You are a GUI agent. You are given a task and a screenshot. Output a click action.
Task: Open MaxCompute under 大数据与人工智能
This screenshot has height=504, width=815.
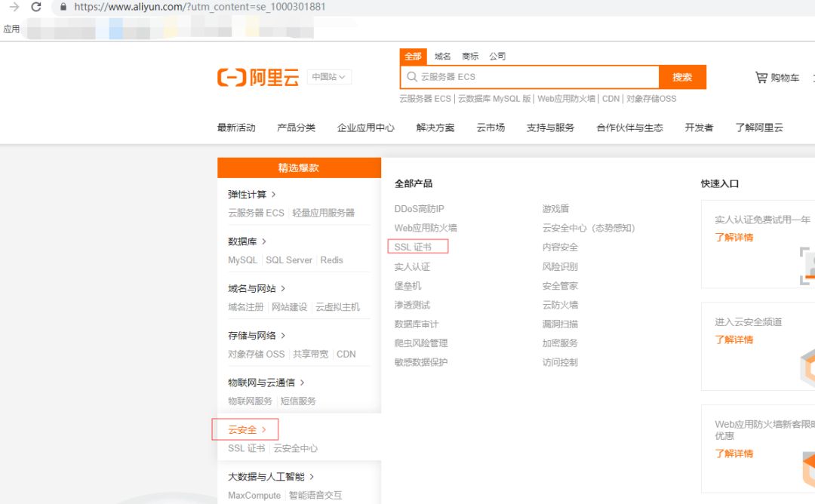pyautogui.click(x=254, y=496)
